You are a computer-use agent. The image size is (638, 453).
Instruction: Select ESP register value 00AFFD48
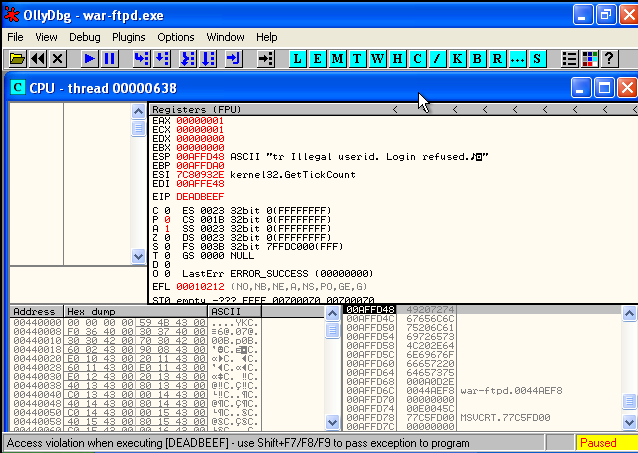pos(200,157)
